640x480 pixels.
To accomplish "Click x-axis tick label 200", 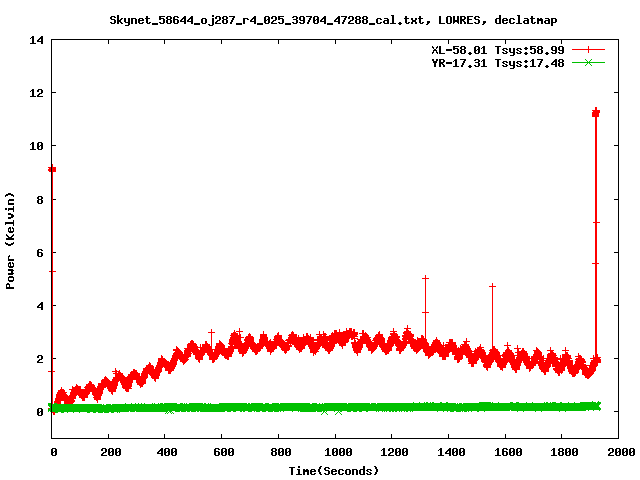I will coord(111,452).
